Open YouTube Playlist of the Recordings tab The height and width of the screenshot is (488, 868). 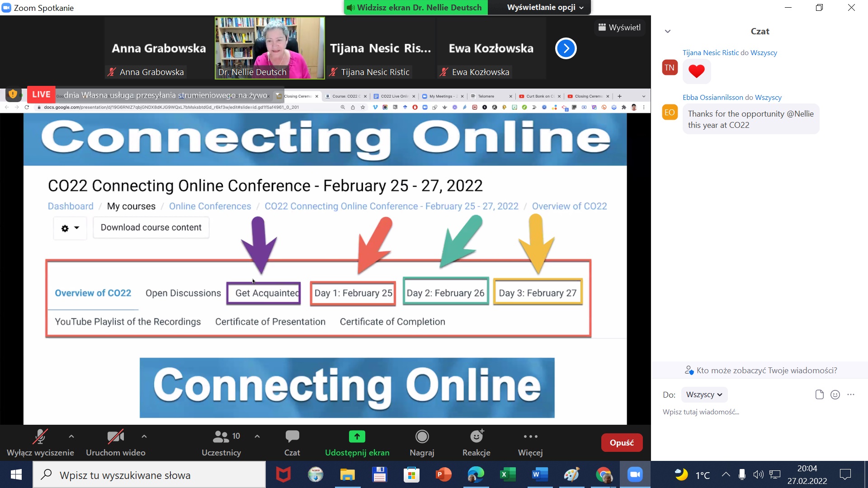coord(128,322)
